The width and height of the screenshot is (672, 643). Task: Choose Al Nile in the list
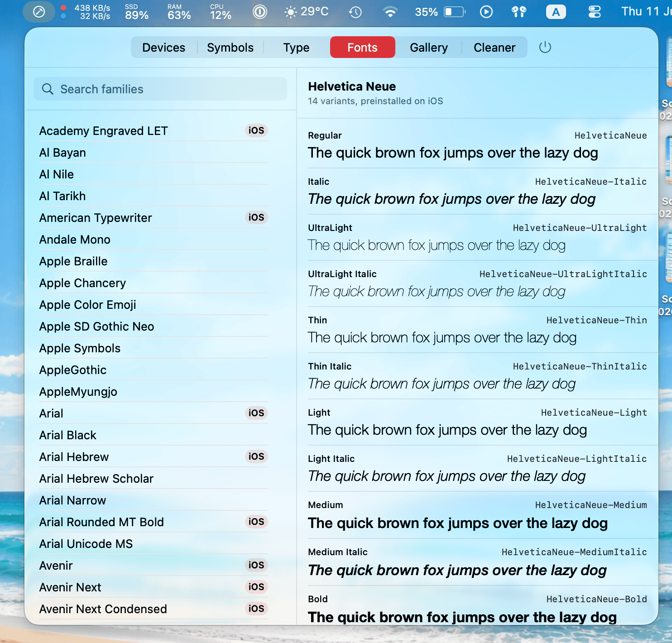tap(154, 174)
